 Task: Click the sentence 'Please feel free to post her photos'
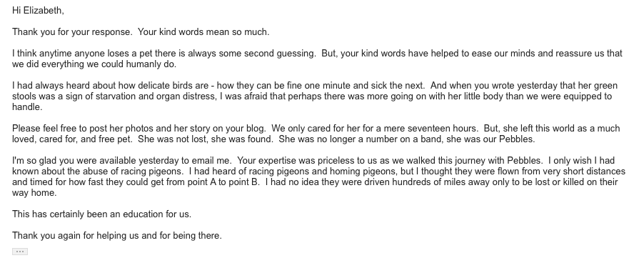click(139, 128)
